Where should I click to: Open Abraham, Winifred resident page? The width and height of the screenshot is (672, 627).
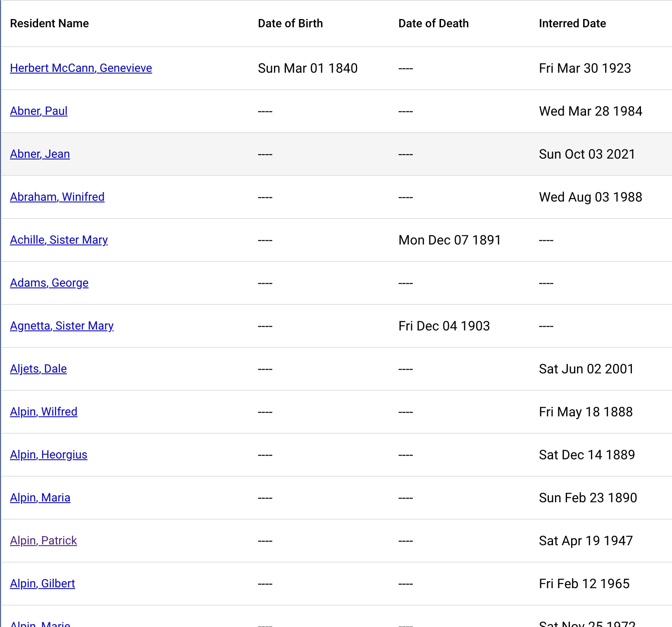pos(57,197)
